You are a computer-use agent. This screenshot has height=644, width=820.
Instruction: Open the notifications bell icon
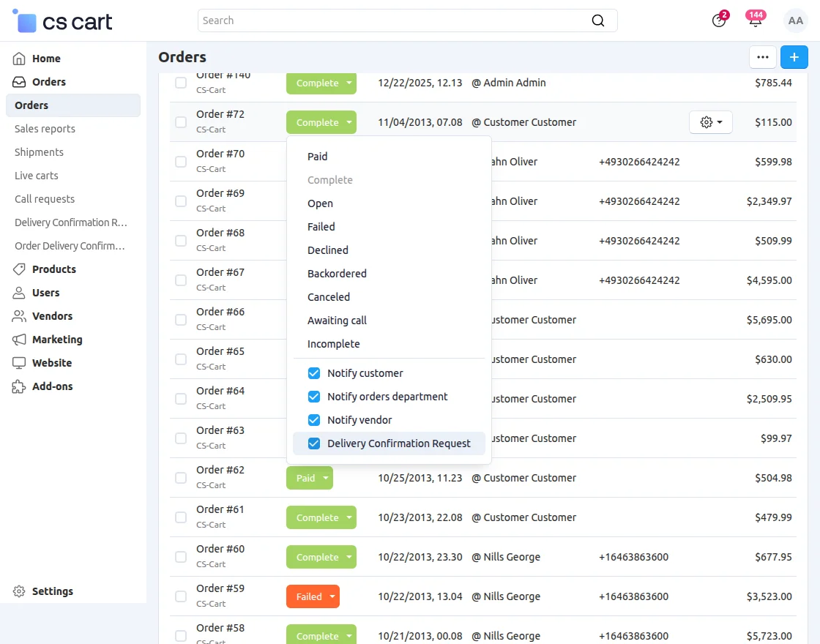click(755, 20)
